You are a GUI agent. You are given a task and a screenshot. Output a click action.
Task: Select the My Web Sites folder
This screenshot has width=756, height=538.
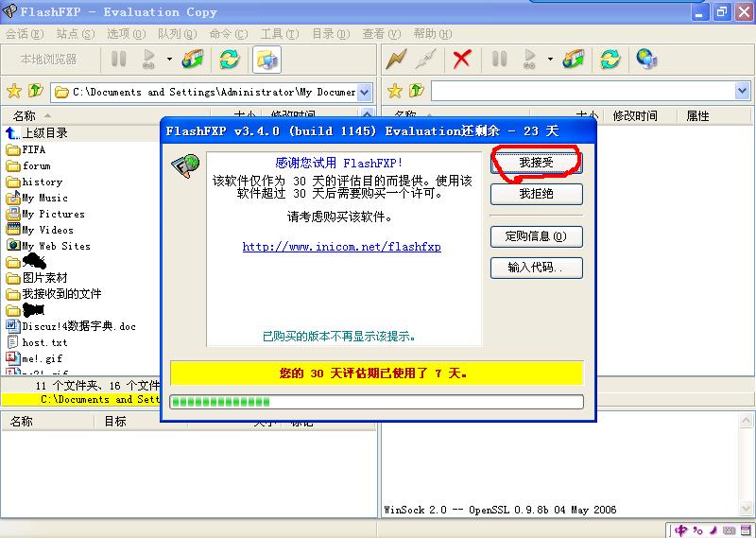coord(49,246)
